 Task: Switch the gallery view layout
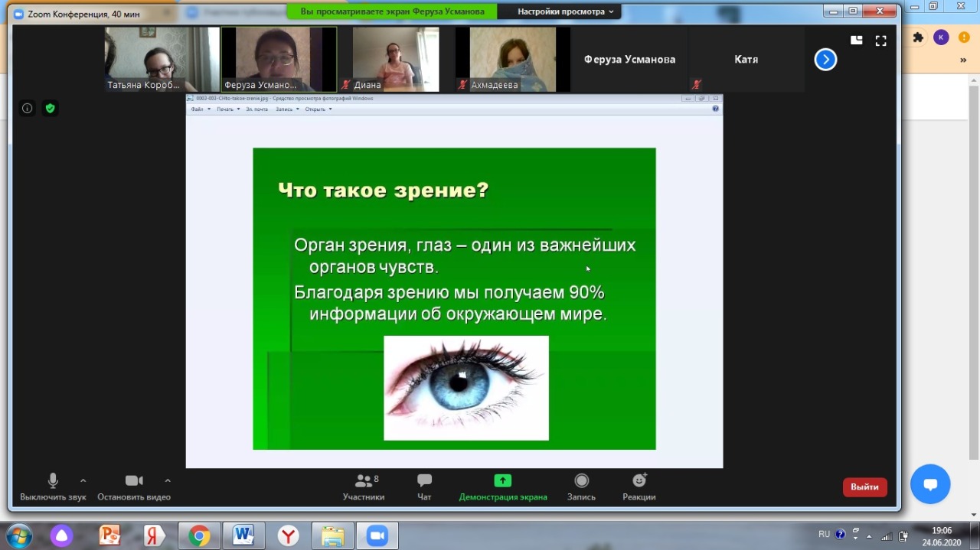point(856,41)
